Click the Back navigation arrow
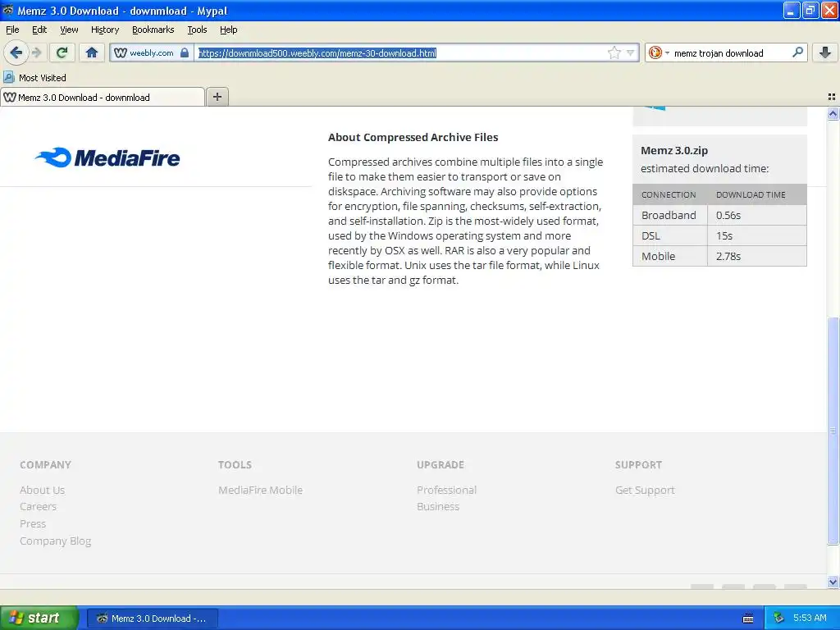The width and height of the screenshot is (840, 630). (x=16, y=52)
